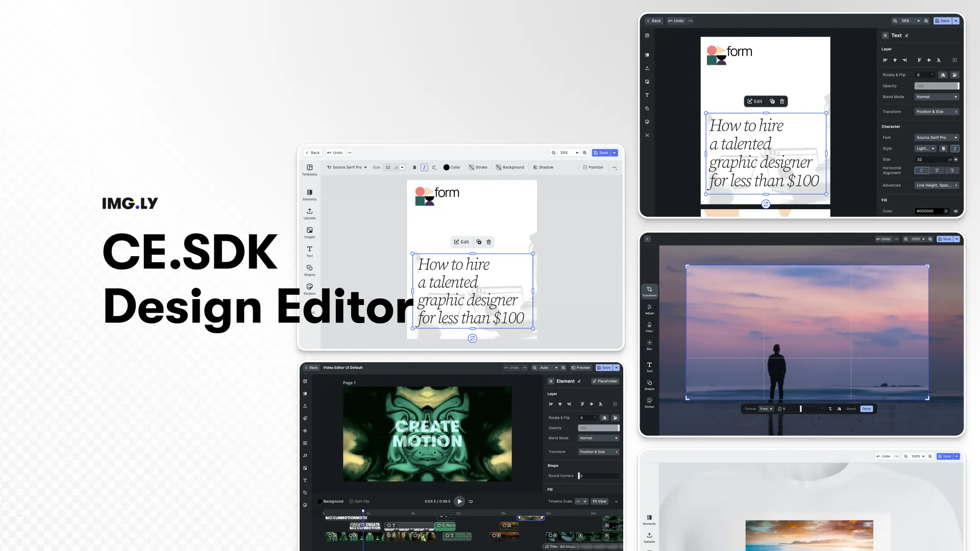This screenshot has height=551, width=980.
Task: Expand Position & Size in dark Text panel
Action: coord(937,112)
